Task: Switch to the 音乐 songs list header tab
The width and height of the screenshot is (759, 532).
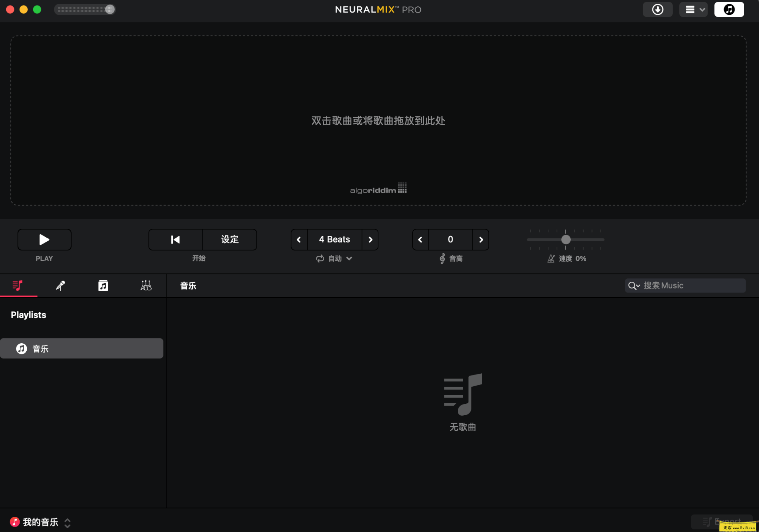Action: [x=188, y=285]
